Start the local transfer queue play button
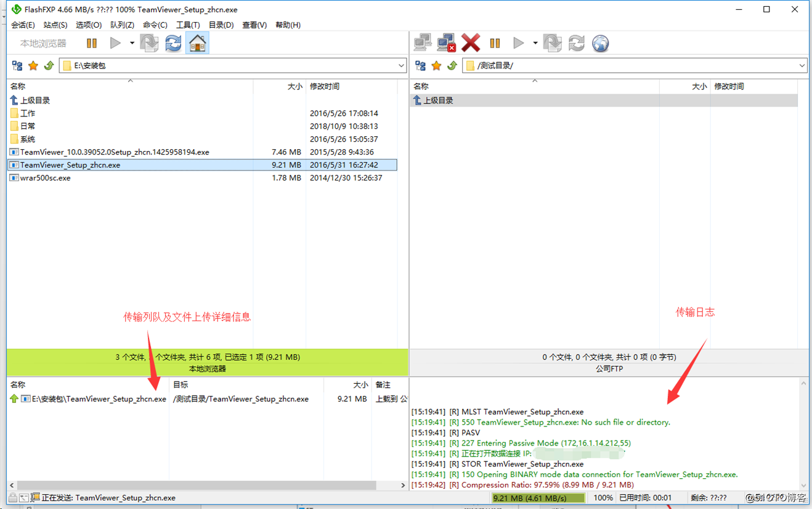This screenshot has height=509, width=812. [x=115, y=43]
